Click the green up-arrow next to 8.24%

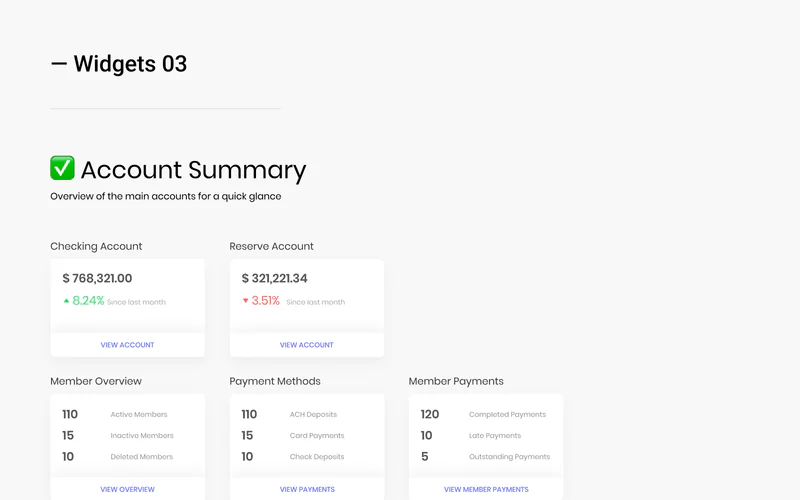[66, 301]
